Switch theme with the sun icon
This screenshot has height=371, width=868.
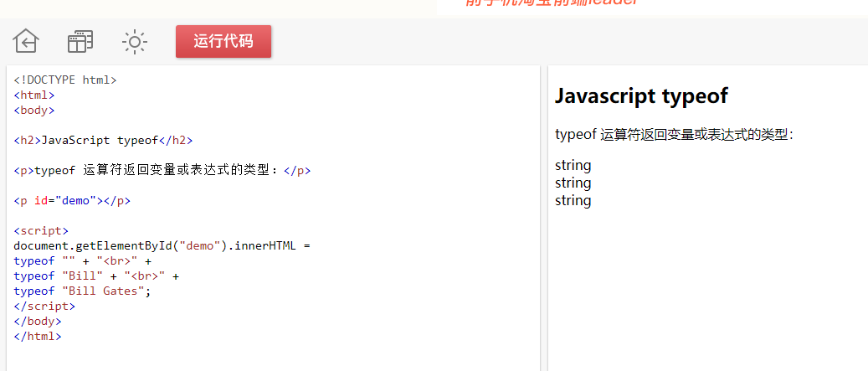135,42
